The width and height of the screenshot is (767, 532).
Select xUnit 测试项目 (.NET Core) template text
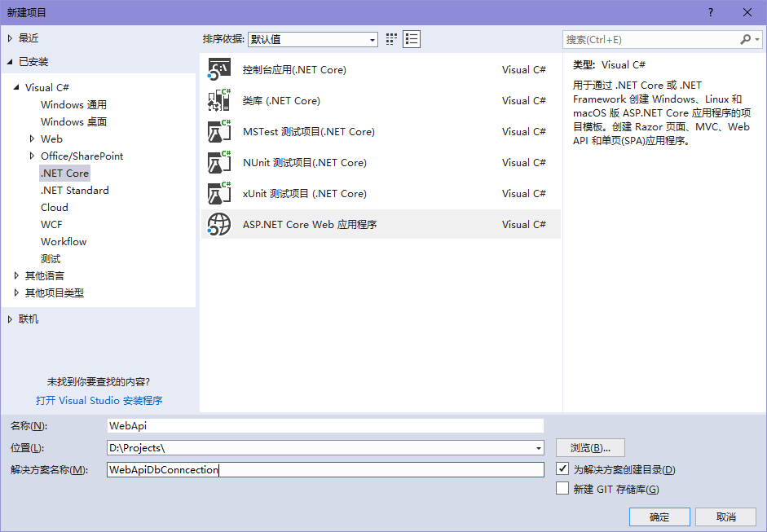(x=305, y=194)
